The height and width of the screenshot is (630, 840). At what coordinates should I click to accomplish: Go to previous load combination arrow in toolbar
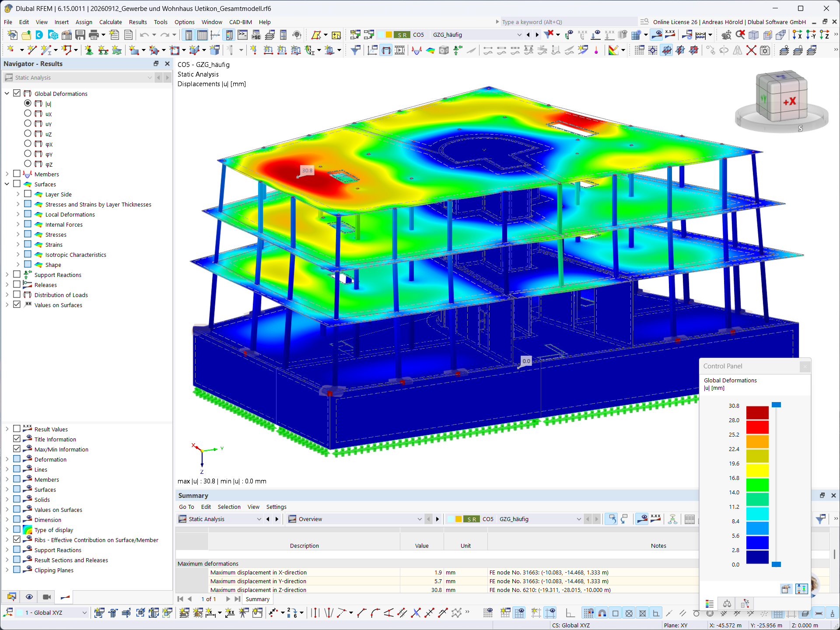pos(528,35)
